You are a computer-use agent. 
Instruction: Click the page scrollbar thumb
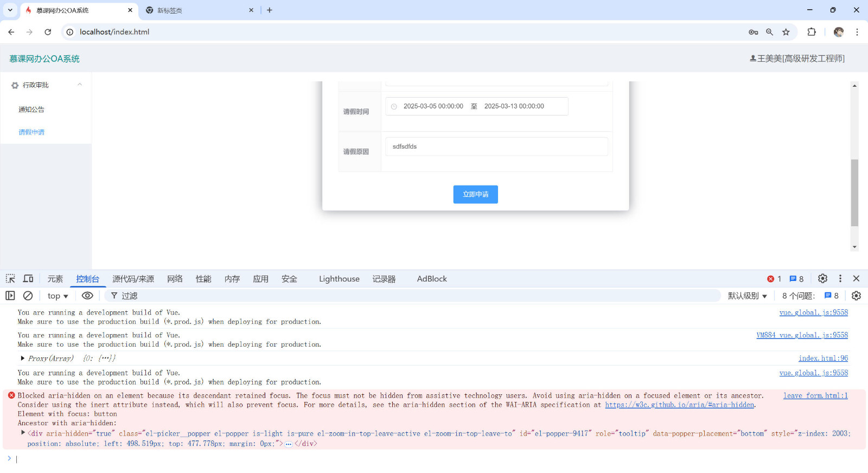[854, 193]
